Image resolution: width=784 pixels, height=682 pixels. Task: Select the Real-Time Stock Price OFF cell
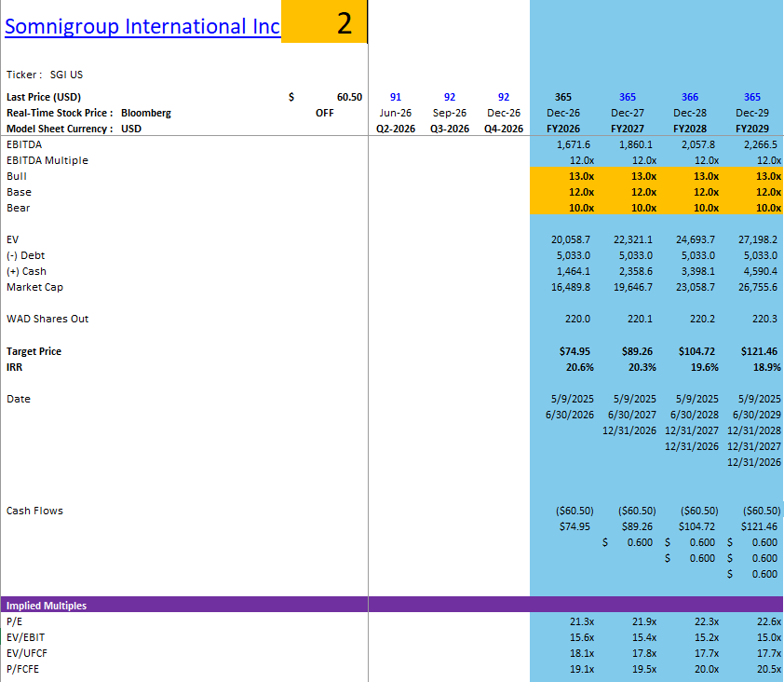click(325, 113)
